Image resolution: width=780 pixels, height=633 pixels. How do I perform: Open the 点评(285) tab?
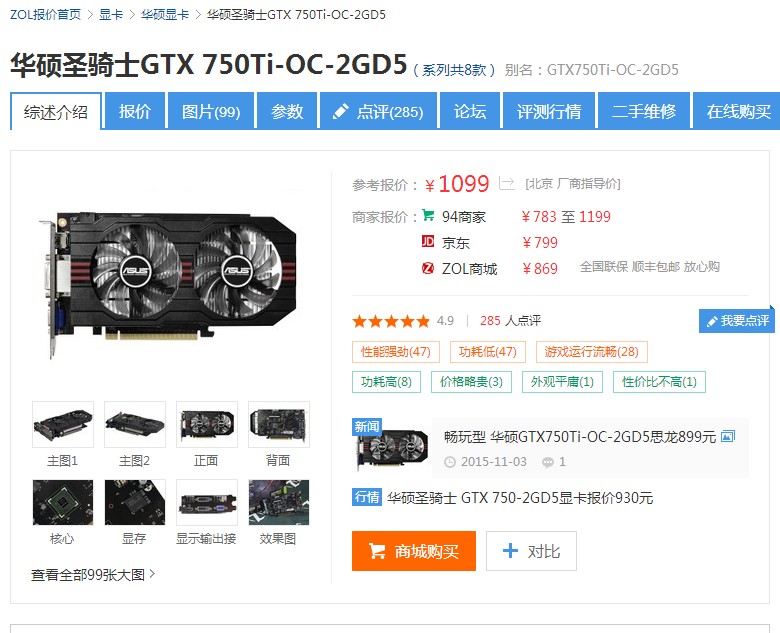point(379,111)
